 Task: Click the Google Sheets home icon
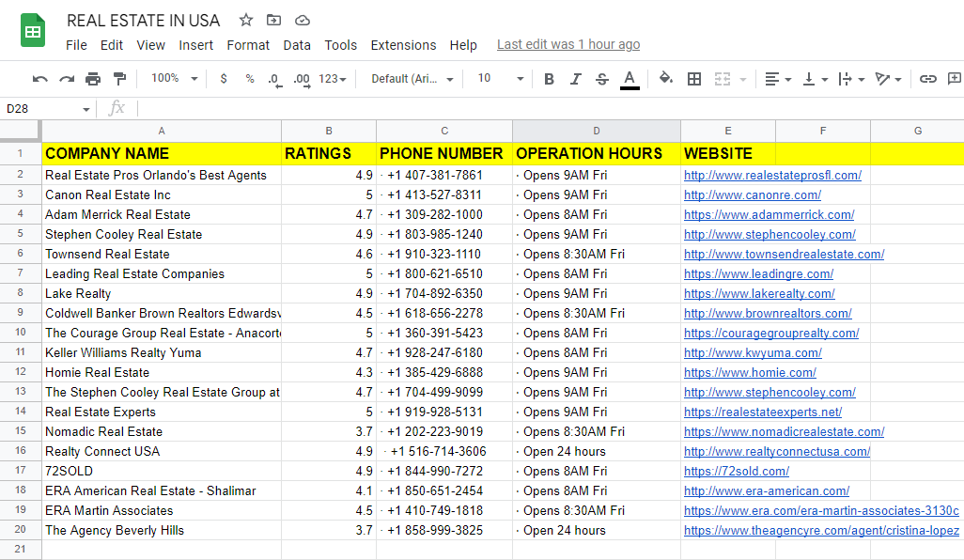33,31
